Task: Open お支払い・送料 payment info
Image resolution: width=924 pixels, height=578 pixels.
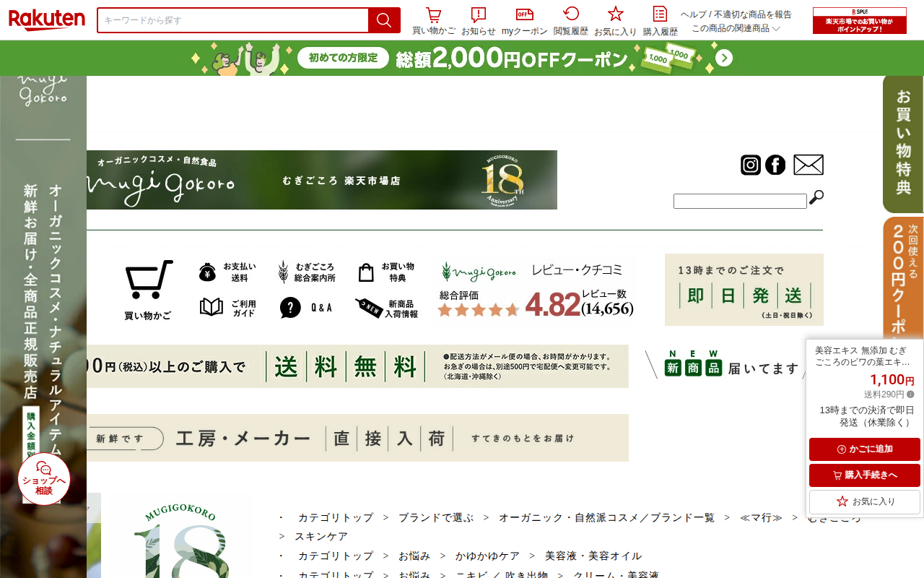Action: [x=227, y=272]
